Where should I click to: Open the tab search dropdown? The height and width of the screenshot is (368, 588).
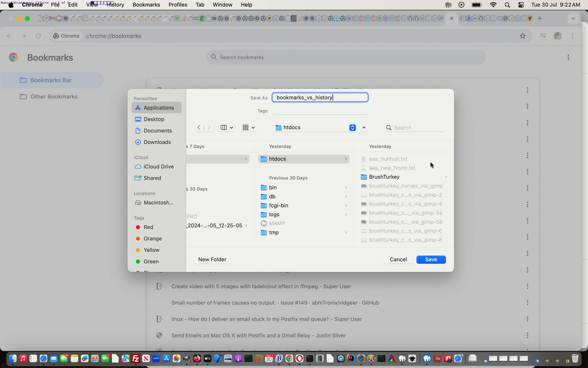point(573,18)
